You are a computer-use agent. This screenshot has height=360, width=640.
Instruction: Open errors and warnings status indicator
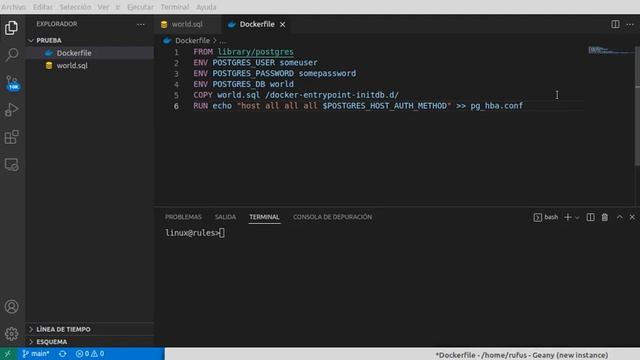[90, 354]
